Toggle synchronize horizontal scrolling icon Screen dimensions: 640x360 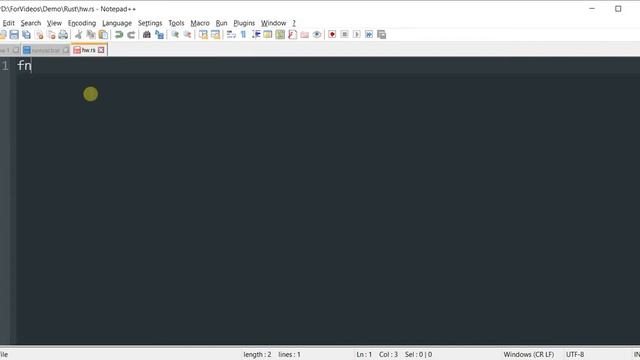click(x=215, y=35)
